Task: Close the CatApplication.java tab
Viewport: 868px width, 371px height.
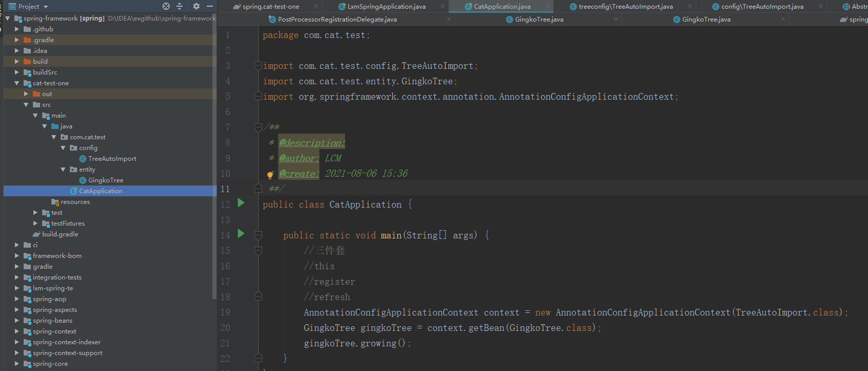Action: 548,6
